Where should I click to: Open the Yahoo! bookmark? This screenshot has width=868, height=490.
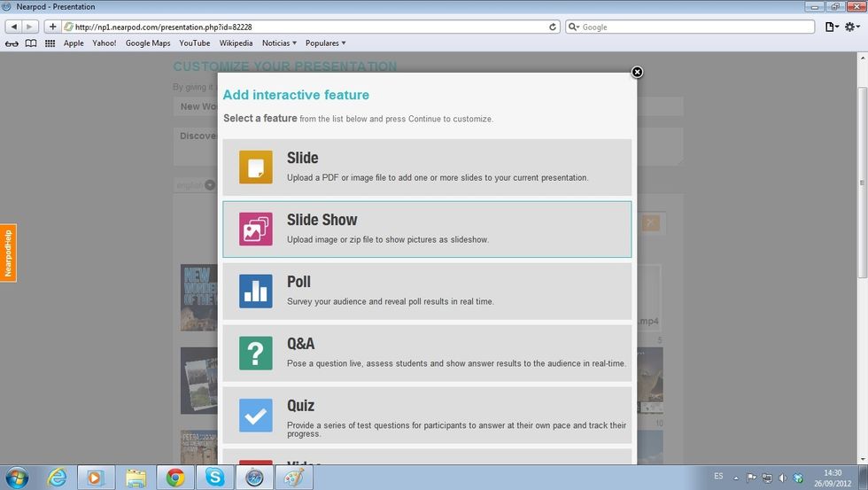coord(105,43)
